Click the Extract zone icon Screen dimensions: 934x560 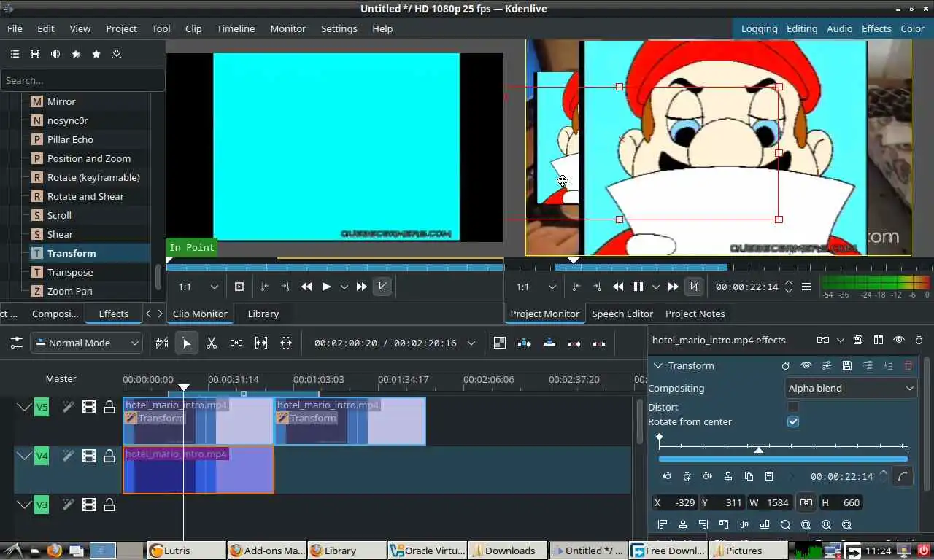(574, 343)
